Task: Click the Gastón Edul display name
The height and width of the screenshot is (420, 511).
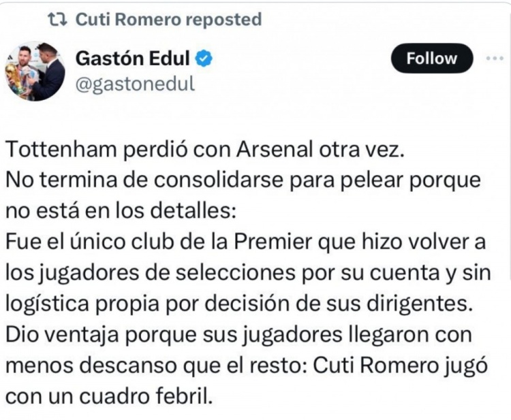Action: (x=132, y=59)
